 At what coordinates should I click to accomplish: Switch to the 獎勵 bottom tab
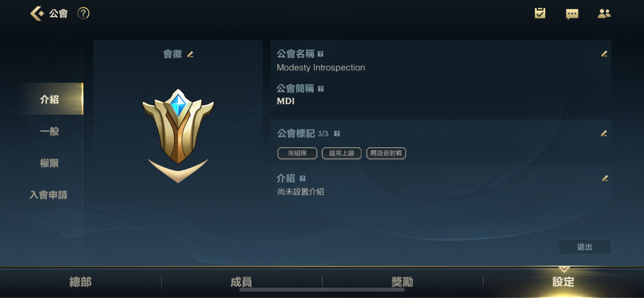[402, 282]
